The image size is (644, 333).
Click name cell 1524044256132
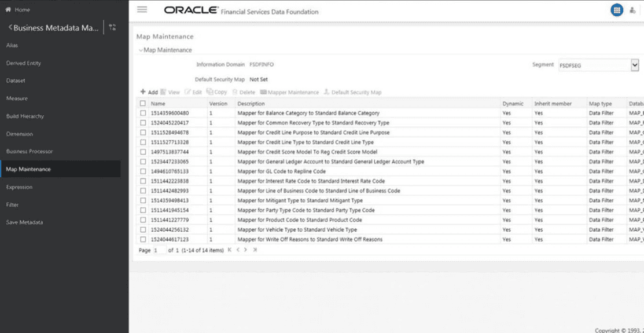pos(170,230)
